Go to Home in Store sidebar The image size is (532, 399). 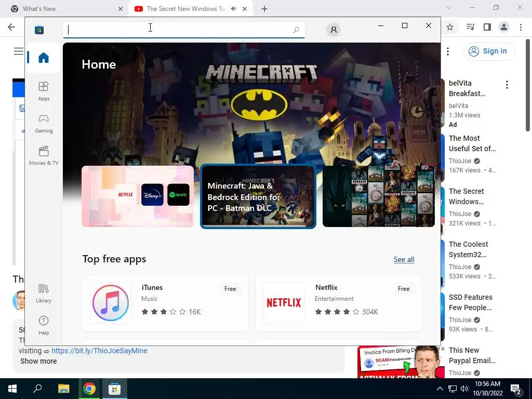click(44, 57)
